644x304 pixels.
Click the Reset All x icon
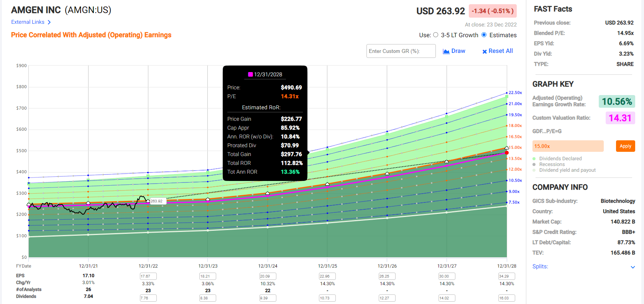(x=485, y=51)
